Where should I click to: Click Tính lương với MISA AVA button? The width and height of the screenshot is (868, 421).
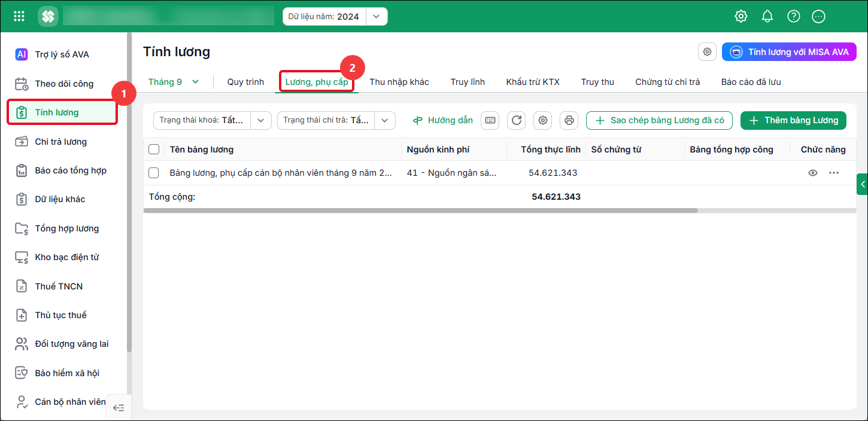pos(789,52)
